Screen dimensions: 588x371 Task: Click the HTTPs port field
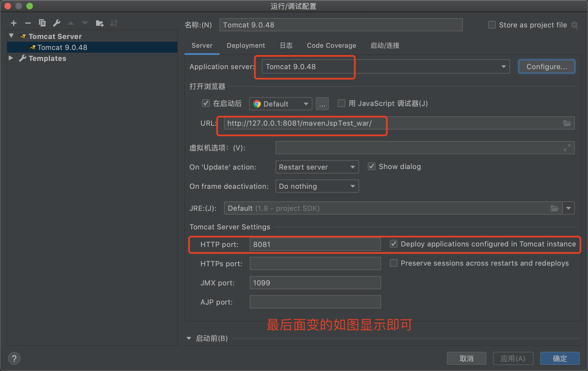pos(315,263)
